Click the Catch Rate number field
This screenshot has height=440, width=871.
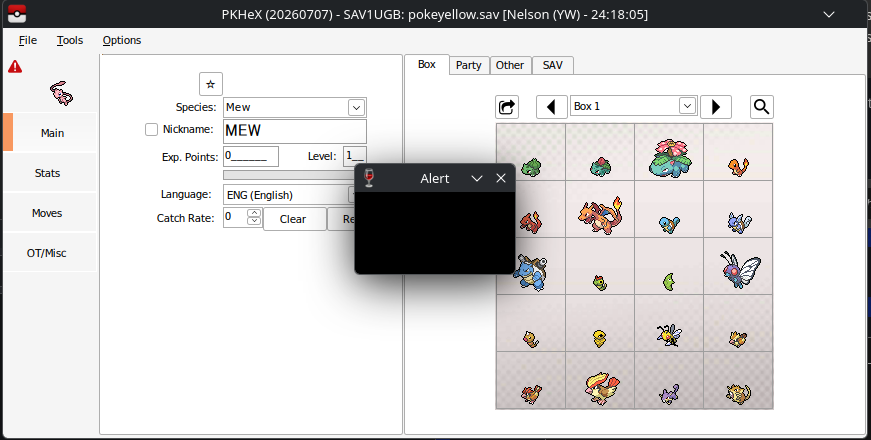236,217
